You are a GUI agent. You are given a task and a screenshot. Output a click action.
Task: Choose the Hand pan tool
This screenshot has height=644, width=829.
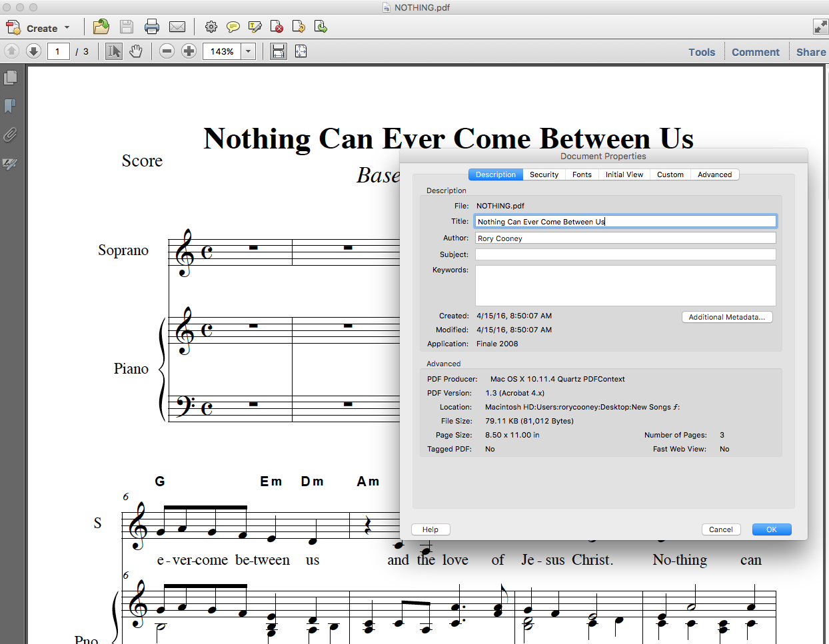click(x=136, y=51)
